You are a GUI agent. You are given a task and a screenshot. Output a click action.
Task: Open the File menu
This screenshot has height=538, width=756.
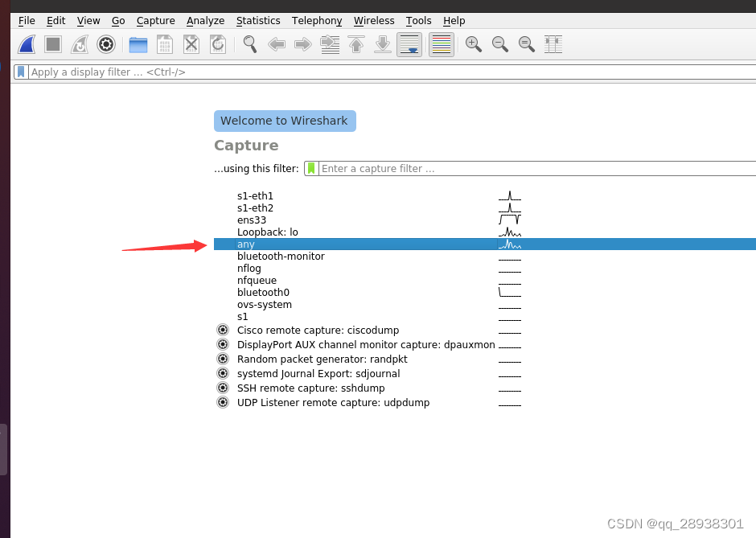coord(27,21)
